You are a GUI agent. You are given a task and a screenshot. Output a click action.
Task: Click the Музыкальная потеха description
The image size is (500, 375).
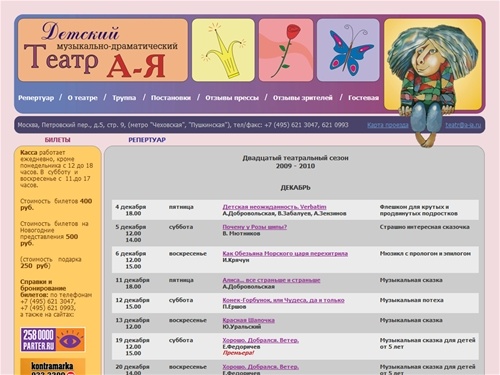pos(412,300)
